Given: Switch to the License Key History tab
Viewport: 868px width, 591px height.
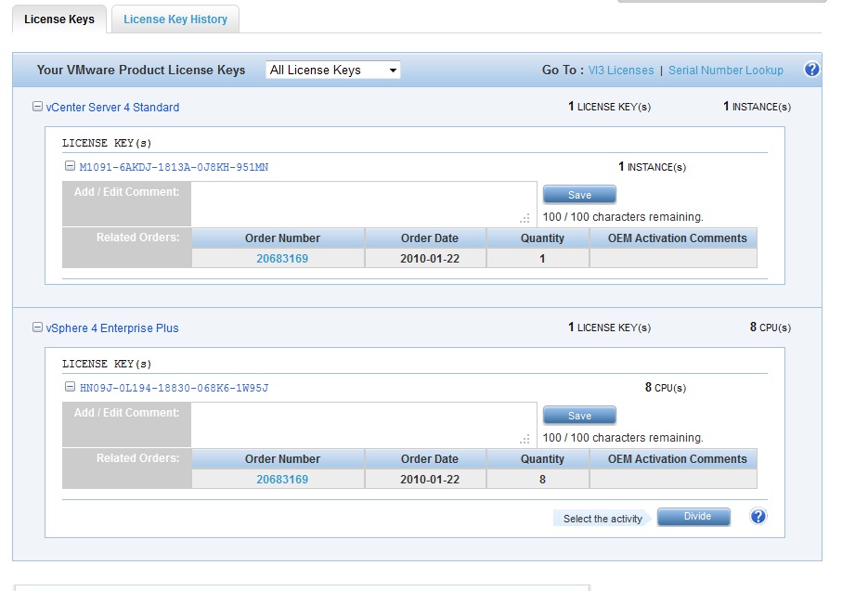Looking at the screenshot, I should tap(175, 19).
